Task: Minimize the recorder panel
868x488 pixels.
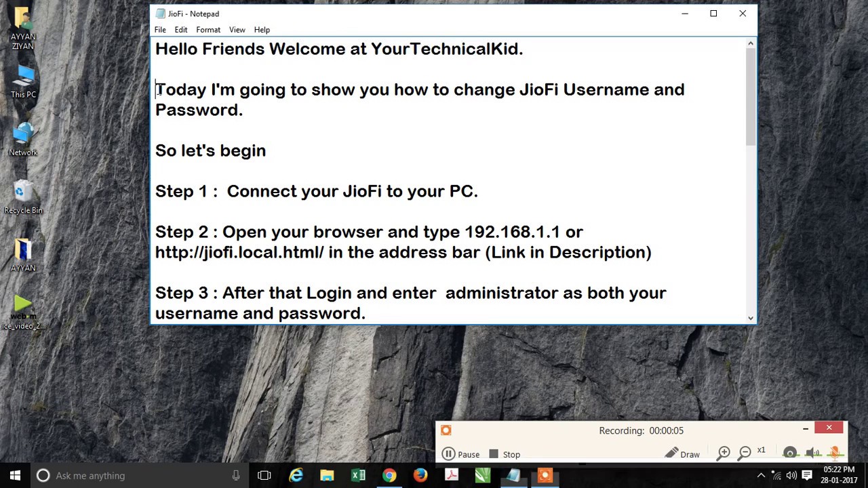Action: [806, 428]
